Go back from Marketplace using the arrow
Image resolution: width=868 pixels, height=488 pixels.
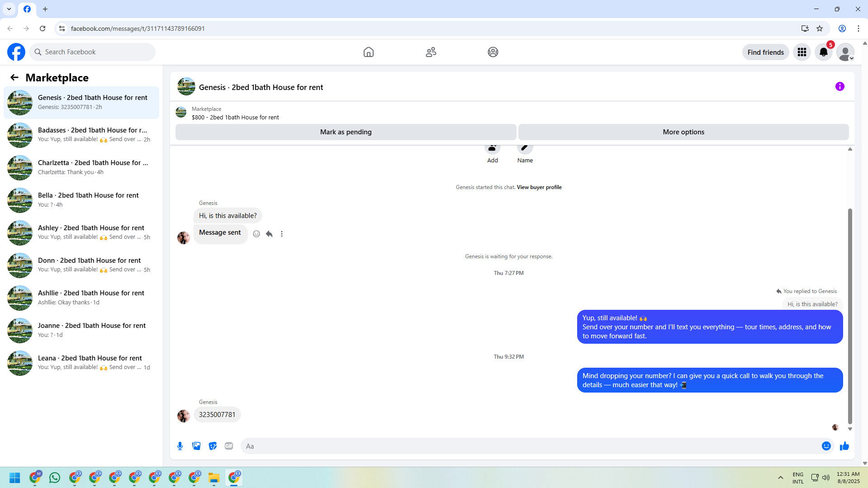(x=14, y=77)
